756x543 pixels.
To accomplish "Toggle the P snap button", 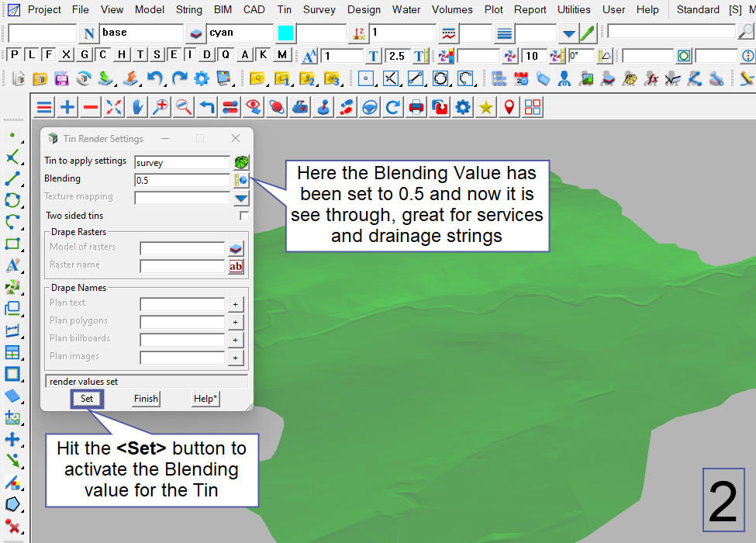I will click(14, 55).
